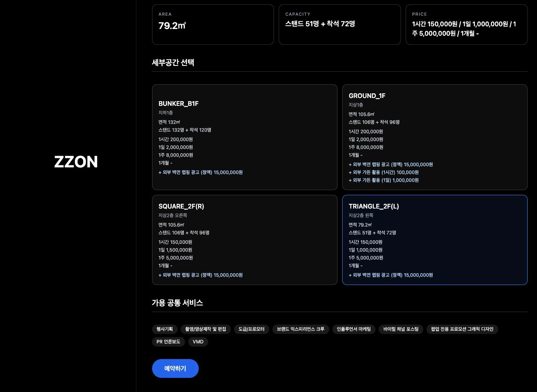Image resolution: width=537 pixels, height=392 pixels.
Task: Click the AREA 79.2㎡ value
Action: tap(172, 26)
